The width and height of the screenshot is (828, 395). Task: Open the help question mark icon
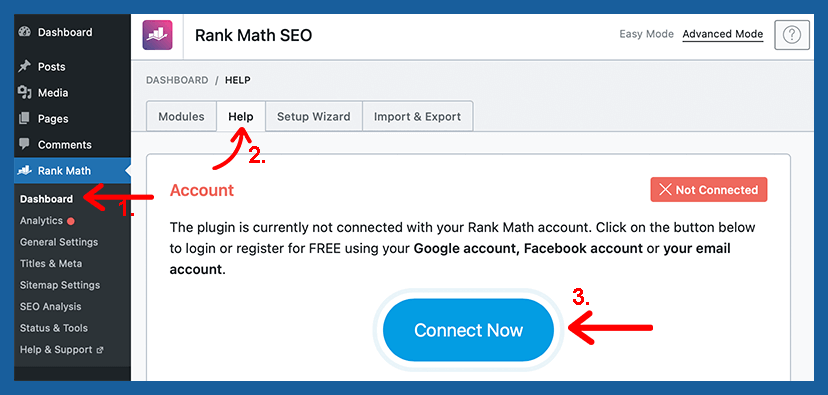pos(792,35)
